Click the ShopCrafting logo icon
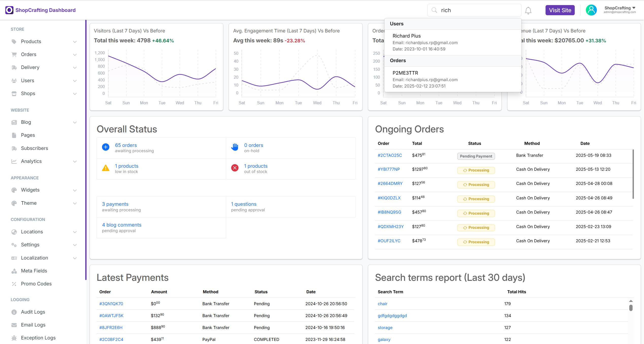644x344 pixels. 9,10
